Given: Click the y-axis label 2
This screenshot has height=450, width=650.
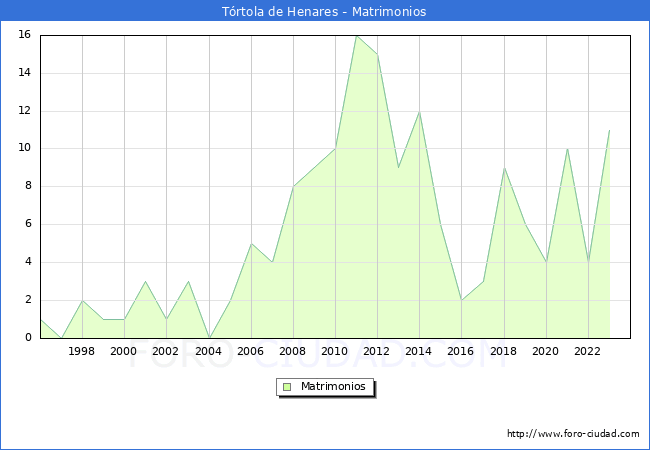Looking at the screenshot, I should [28, 300].
